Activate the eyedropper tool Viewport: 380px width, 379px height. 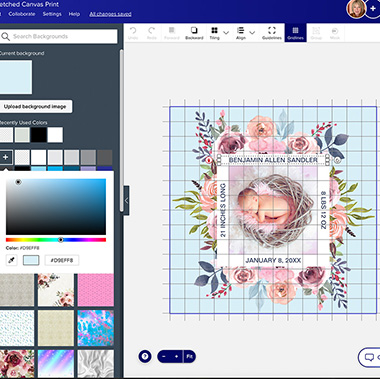click(x=12, y=260)
